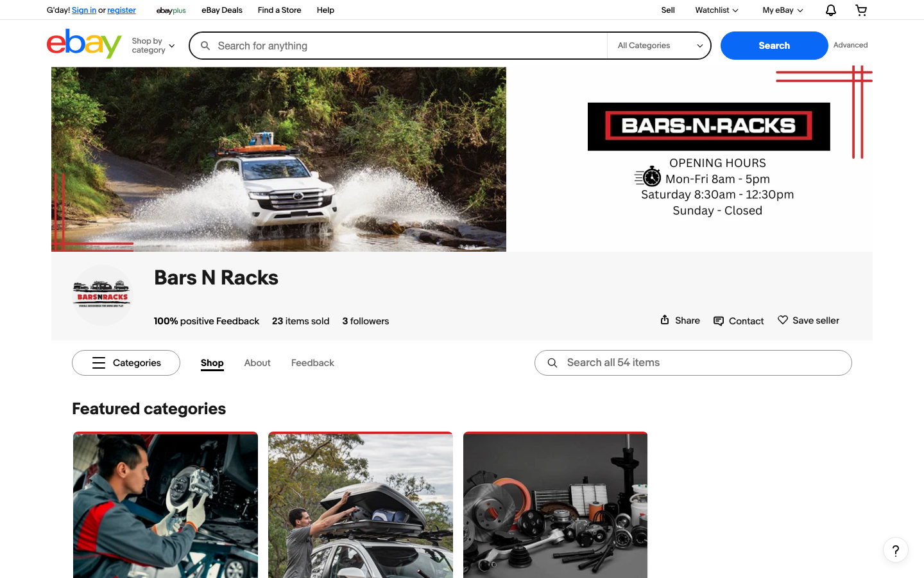Image resolution: width=924 pixels, height=578 pixels.
Task: Open the shopping cart icon
Action: point(861,10)
